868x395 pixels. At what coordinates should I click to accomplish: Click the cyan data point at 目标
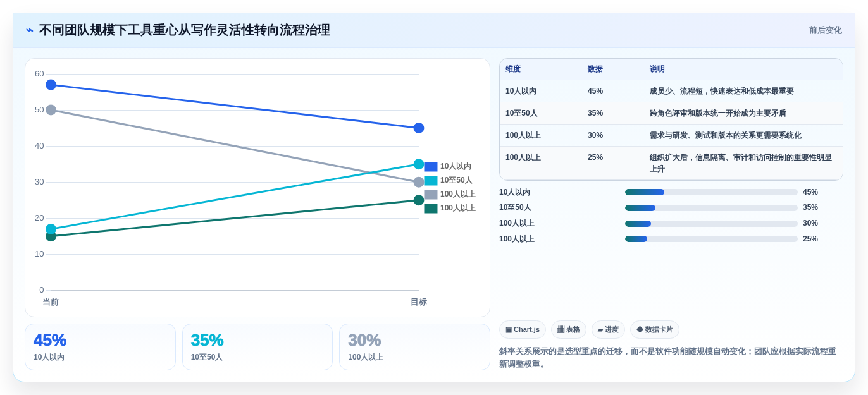(419, 164)
